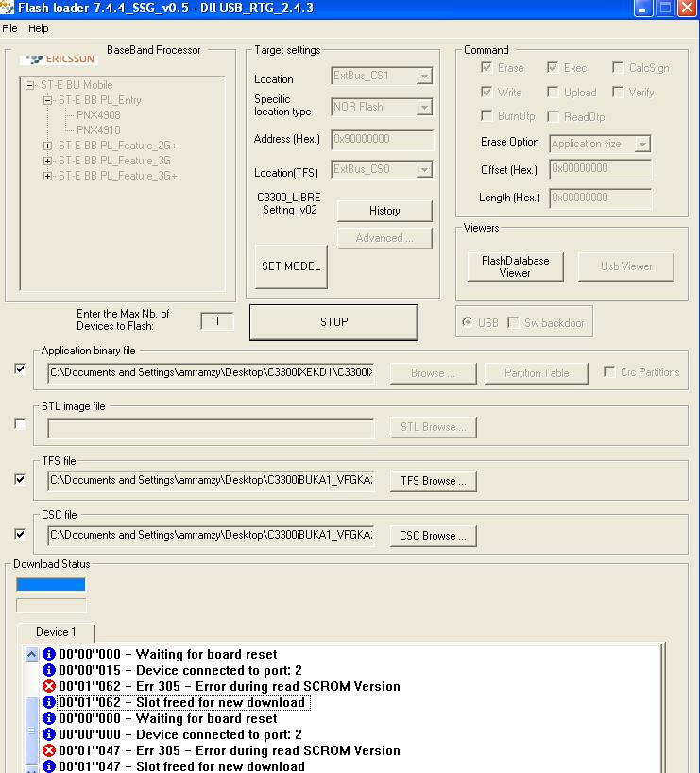Enable the STL image file checkbox
Image resolution: width=700 pixels, height=773 pixels.
coord(20,424)
